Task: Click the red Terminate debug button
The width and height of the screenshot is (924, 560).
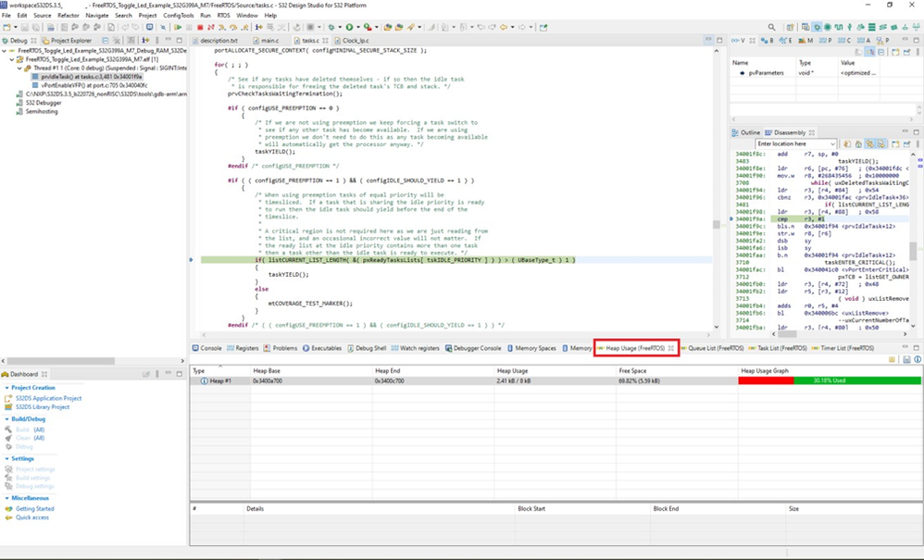Action: click(x=200, y=27)
